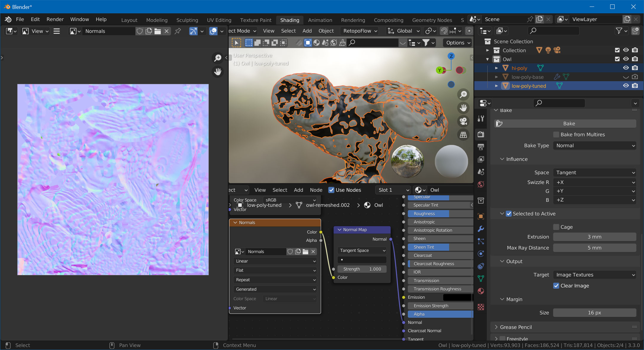Uncheck Use Nodes in node editor
This screenshot has width=644, height=350.
(331, 190)
